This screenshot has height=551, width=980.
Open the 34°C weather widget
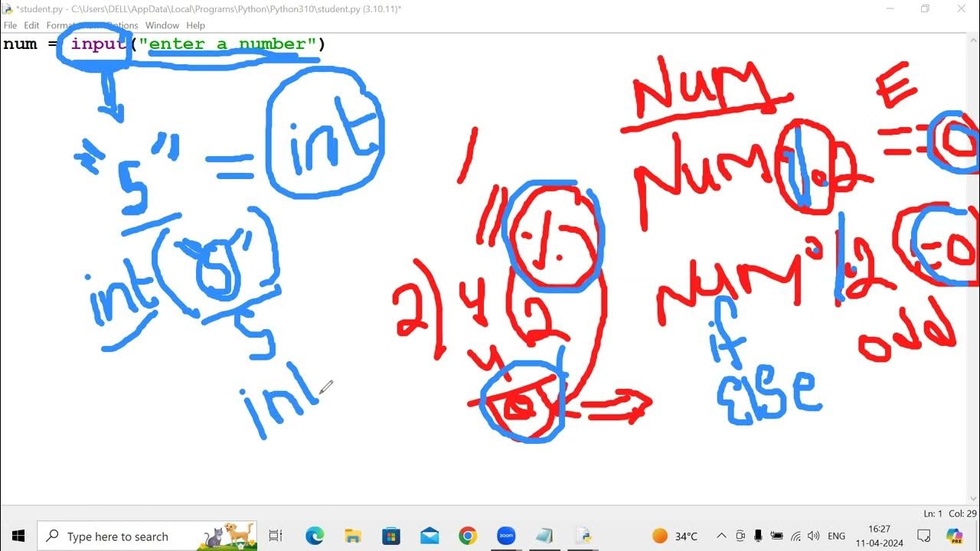675,536
